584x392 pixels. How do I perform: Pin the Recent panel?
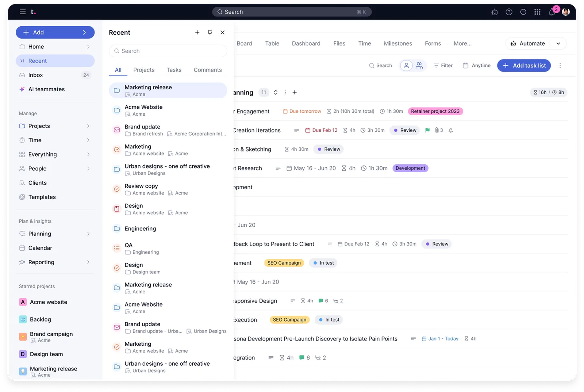pyautogui.click(x=210, y=32)
